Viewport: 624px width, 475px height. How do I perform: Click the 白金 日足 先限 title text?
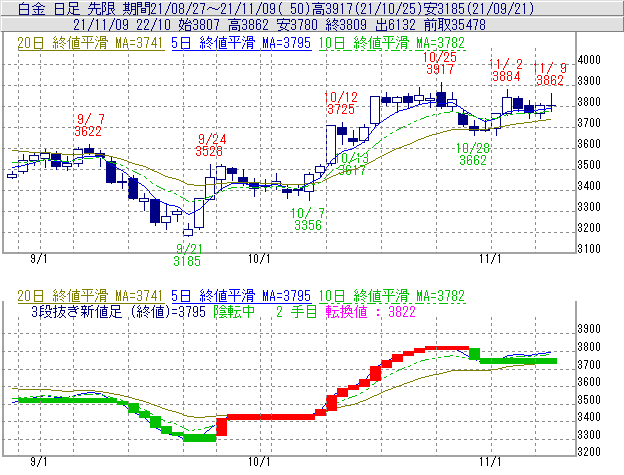click(x=67, y=8)
